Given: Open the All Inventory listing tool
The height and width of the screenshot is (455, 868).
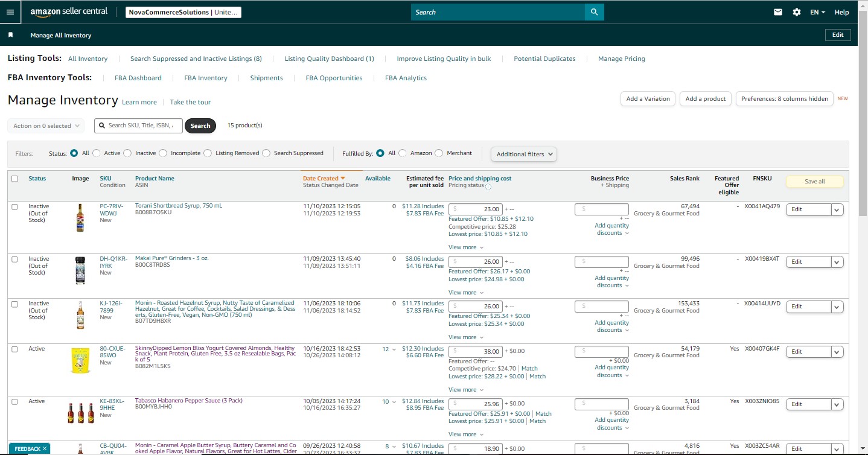Looking at the screenshot, I should [x=88, y=59].
